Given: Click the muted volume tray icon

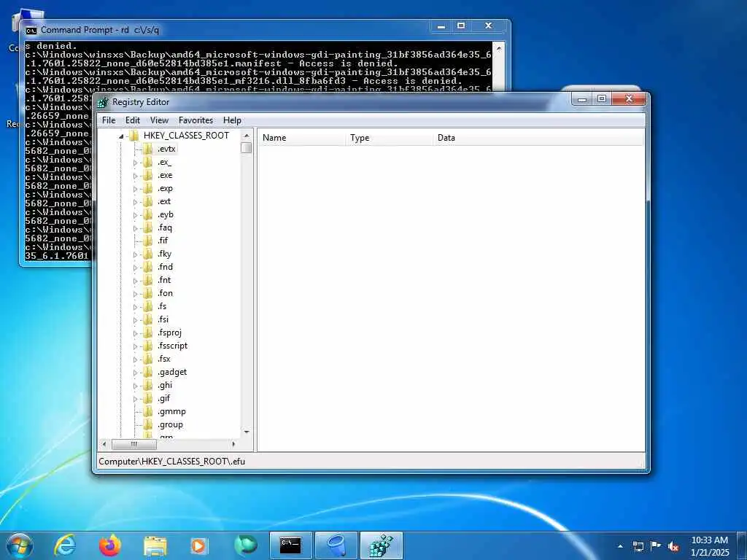Looking at the screenshot, I should (x=673, y=547).
